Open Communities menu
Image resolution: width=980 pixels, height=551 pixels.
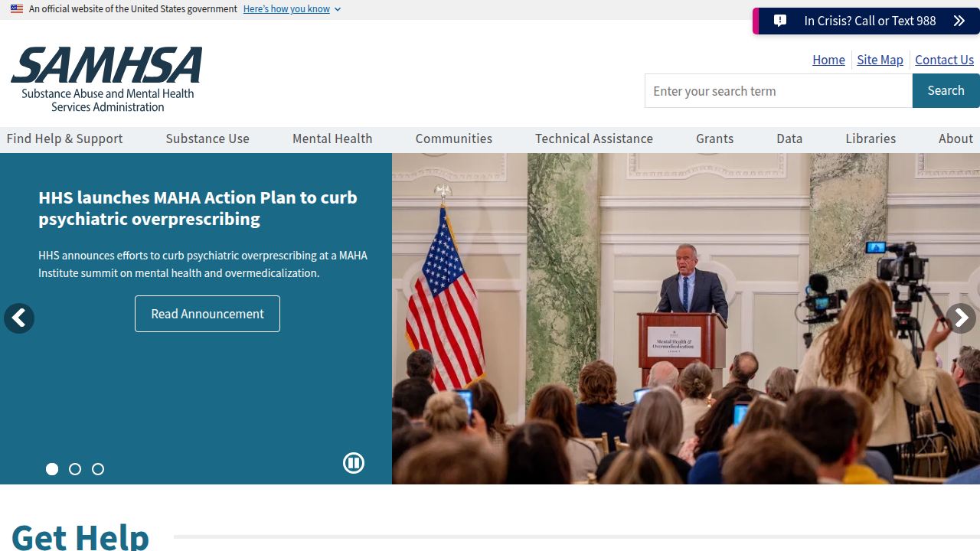(454, 139)
